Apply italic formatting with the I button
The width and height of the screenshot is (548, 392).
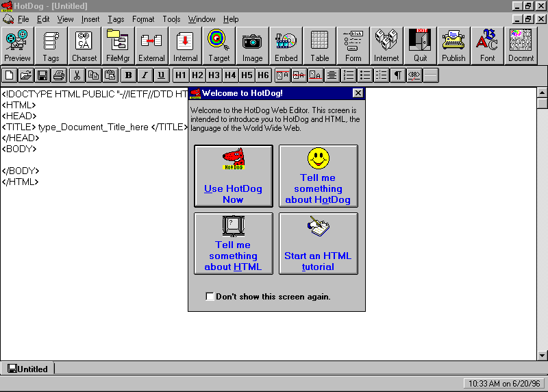pyautogui.click(x=145, y=75)
